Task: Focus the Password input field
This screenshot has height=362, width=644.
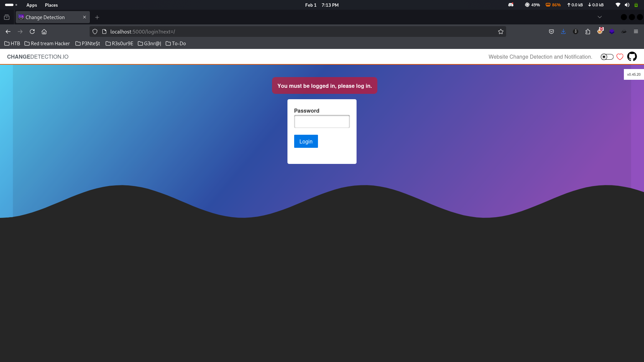Action: pyautogui.click(x=322, y=121)
